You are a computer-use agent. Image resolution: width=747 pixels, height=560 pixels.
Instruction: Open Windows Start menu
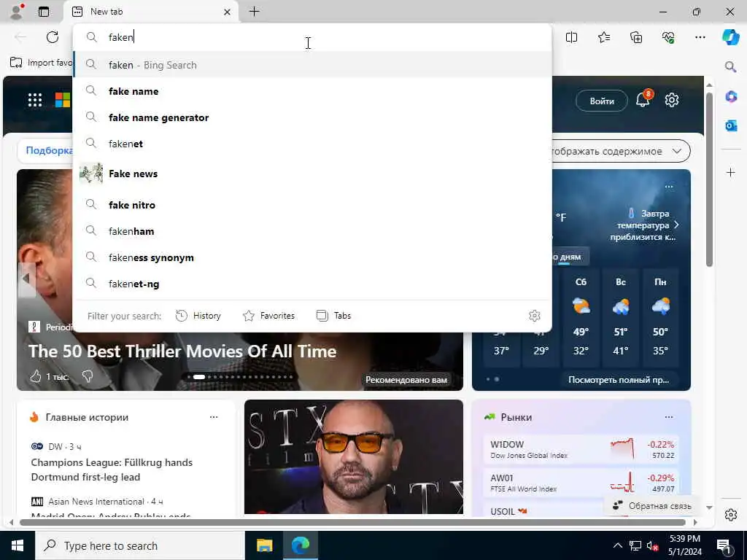point(18,545)
